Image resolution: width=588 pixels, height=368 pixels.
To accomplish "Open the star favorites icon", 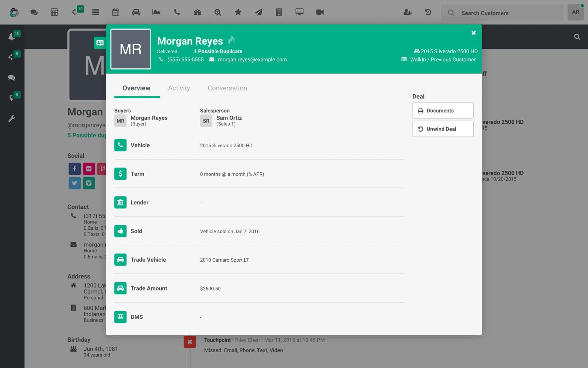I will (x=238, y=12).
